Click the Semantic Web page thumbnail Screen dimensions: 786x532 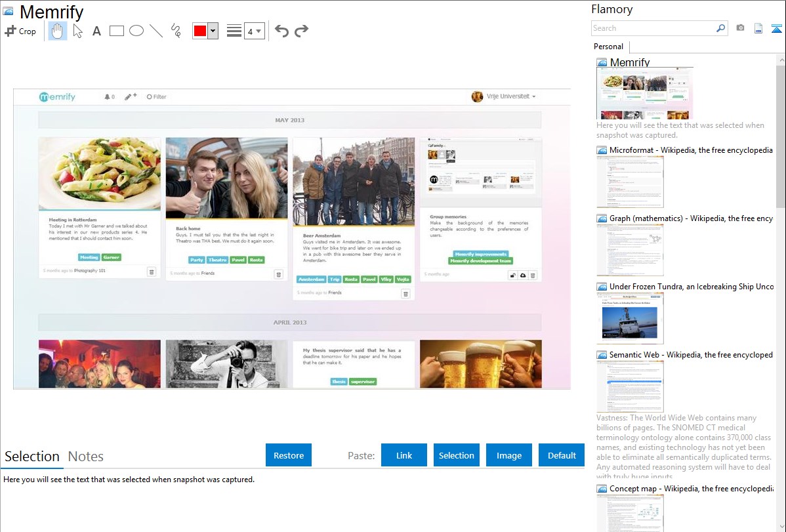pyautogui.click(x=630, y=386)
